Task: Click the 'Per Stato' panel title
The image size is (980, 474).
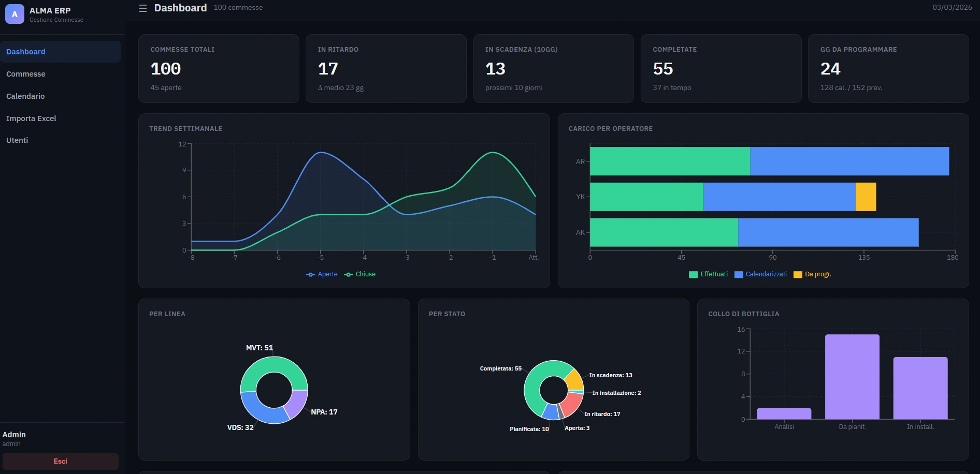Action: pos(447,314)
